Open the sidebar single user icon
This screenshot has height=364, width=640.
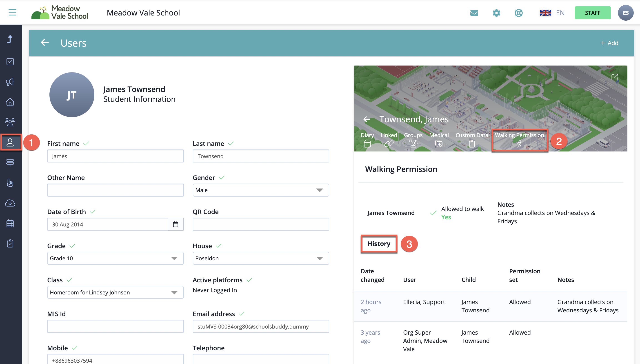pyautogui.click(x=10, y=142)
